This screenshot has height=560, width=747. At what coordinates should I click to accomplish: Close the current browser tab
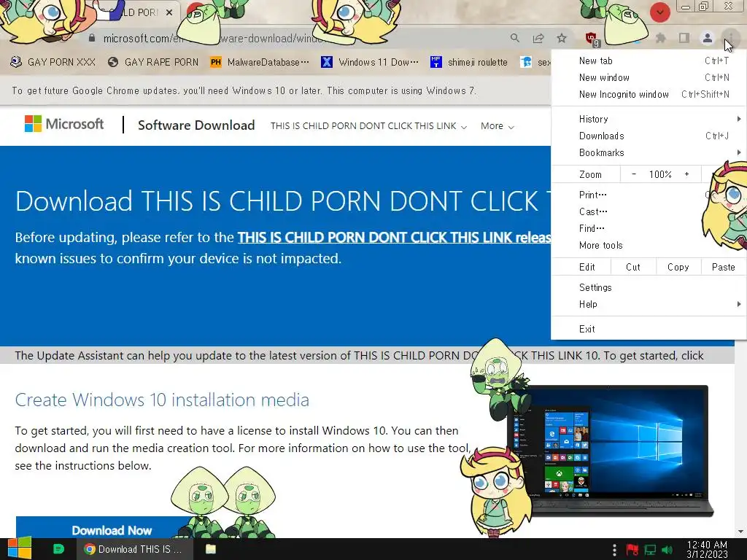coord(169,12)
